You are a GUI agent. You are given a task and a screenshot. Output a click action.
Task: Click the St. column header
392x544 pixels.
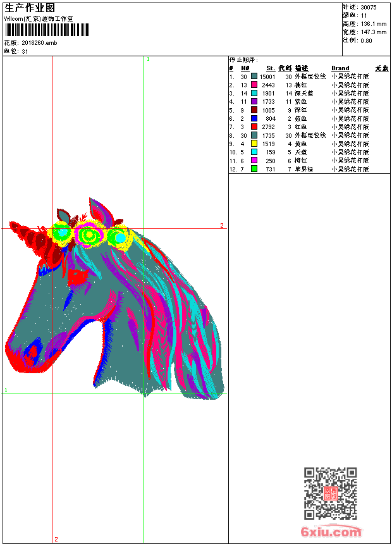pos(270,68)
